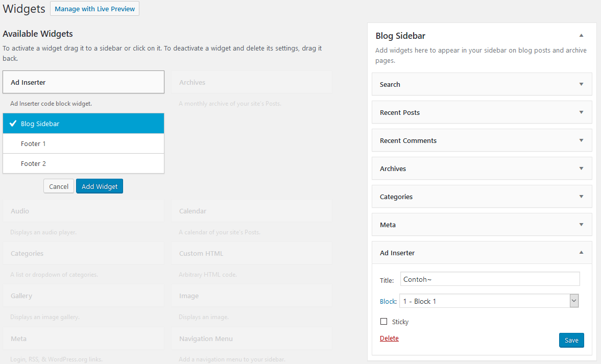Cancel adding the Ad Inserter widget
The height and width of the screenshot is (364, 601).
coord(58,186)
